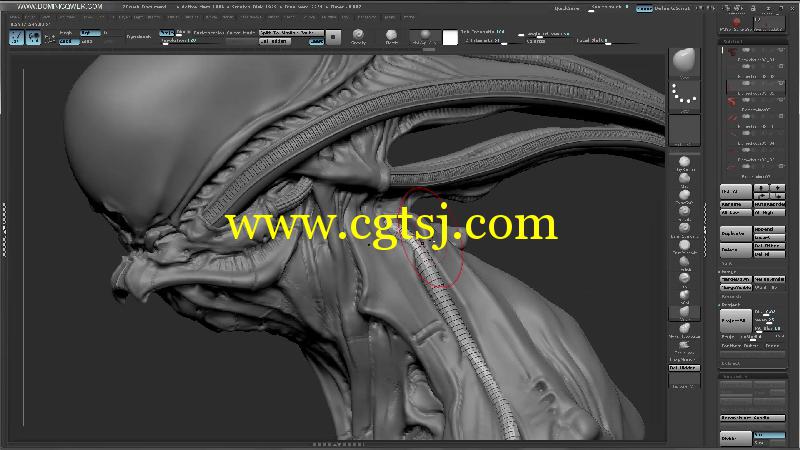Open the empty alpha thumbnail
The width and height of the screenshot is (800, 450).
tap(684, 131)
